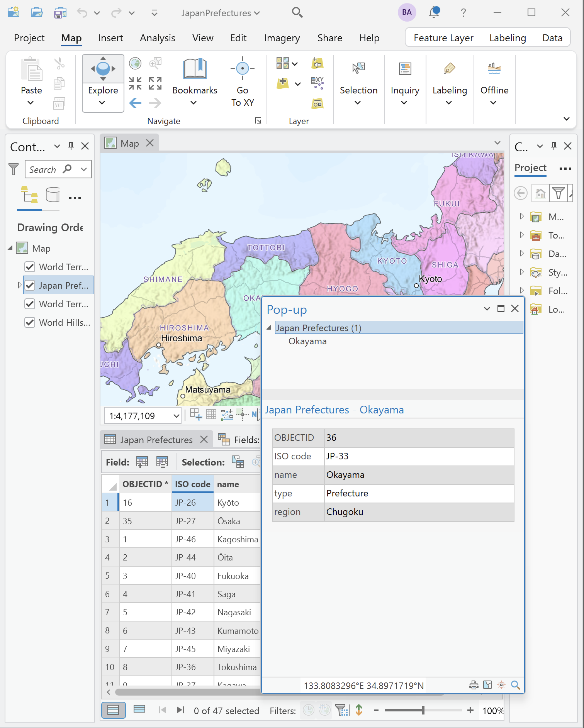Image resolution: width=584 pixels, height=728 pixels.
Task: Click the Add XY Point Data icon
Action: click(317, 83)
